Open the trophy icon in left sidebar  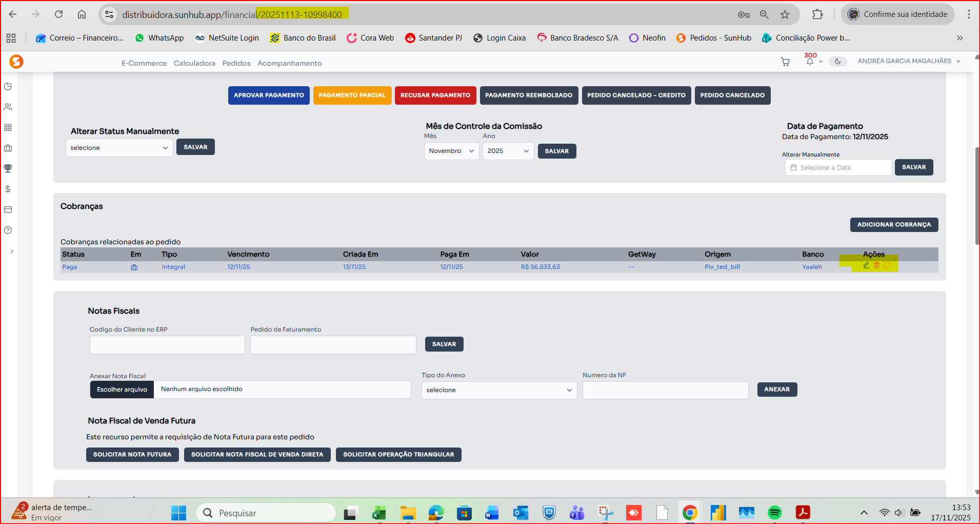8,168
